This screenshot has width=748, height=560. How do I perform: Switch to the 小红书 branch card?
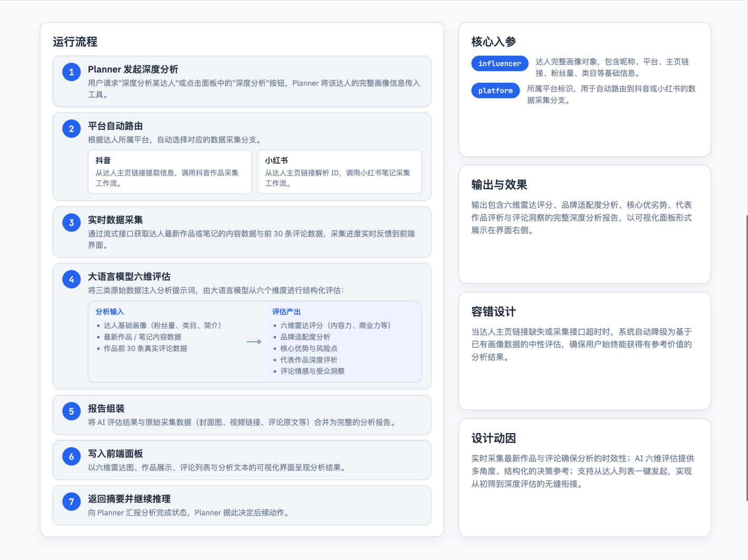pyautogui.click(x=339, y=172)
